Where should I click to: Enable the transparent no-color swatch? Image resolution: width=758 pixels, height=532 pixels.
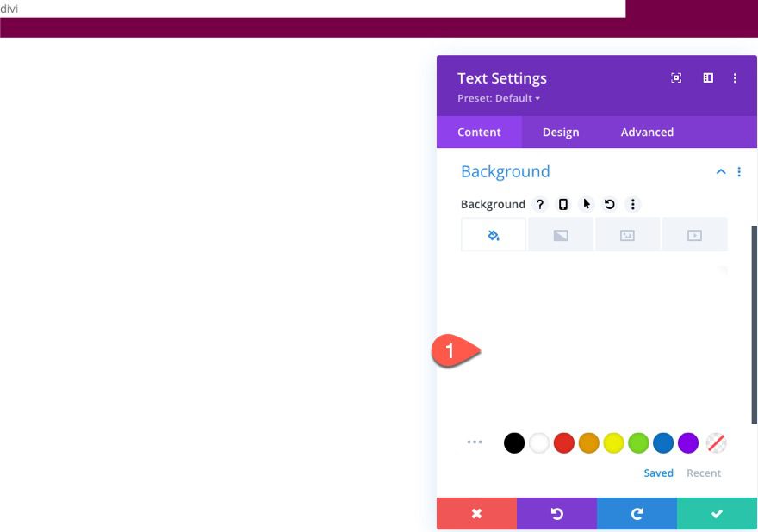click(x=716, y=442)
